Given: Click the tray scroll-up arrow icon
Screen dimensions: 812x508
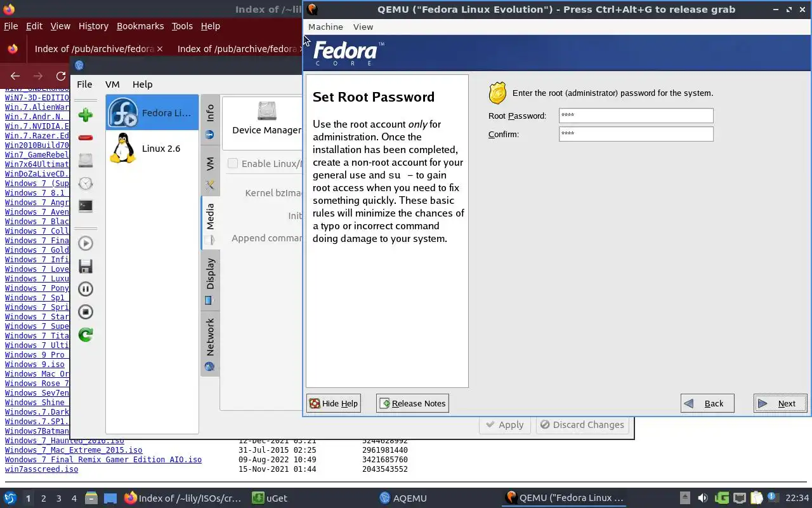Looking at the screenshot, I should pyautogui.click(x=684, y=498).
